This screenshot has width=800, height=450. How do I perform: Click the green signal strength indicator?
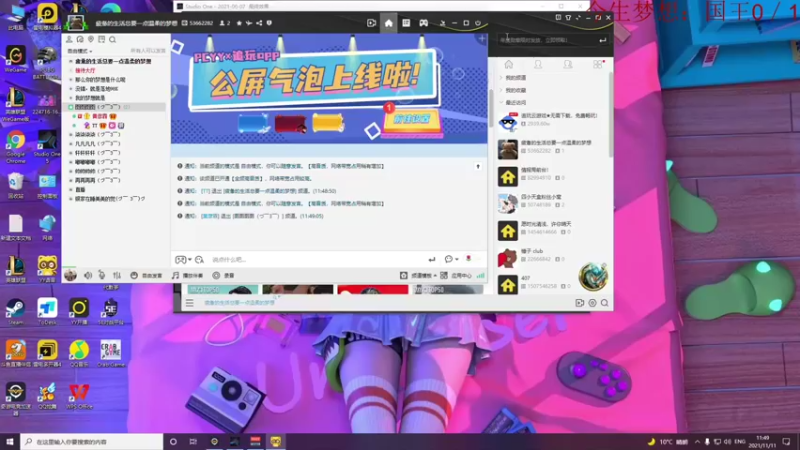[481, 276]
